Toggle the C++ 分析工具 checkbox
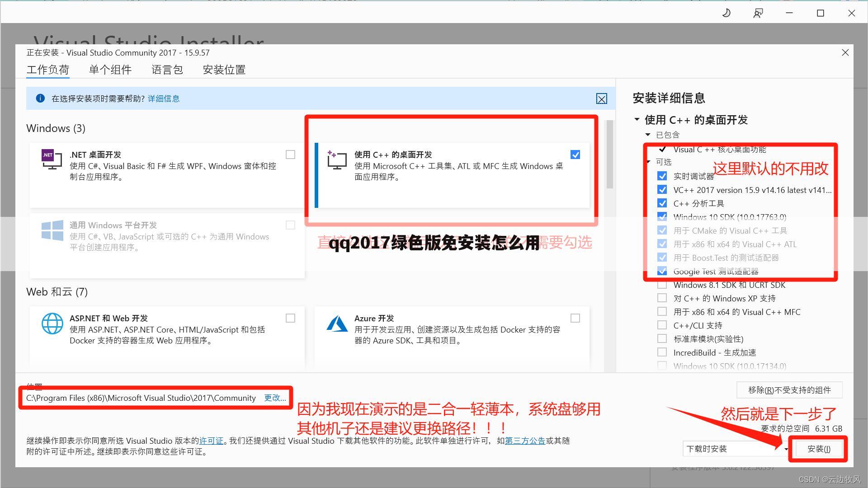868x488 pixels. coord(662,203)
